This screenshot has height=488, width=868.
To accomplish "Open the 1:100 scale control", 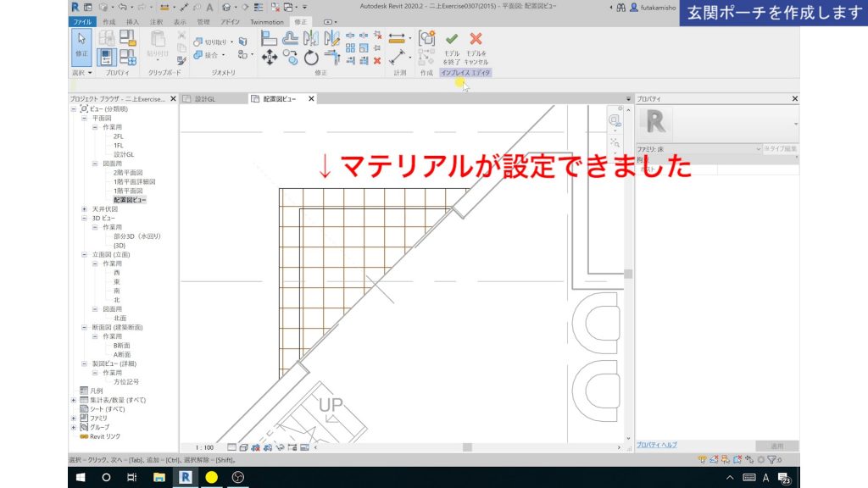I will click(x=203, y=446).
